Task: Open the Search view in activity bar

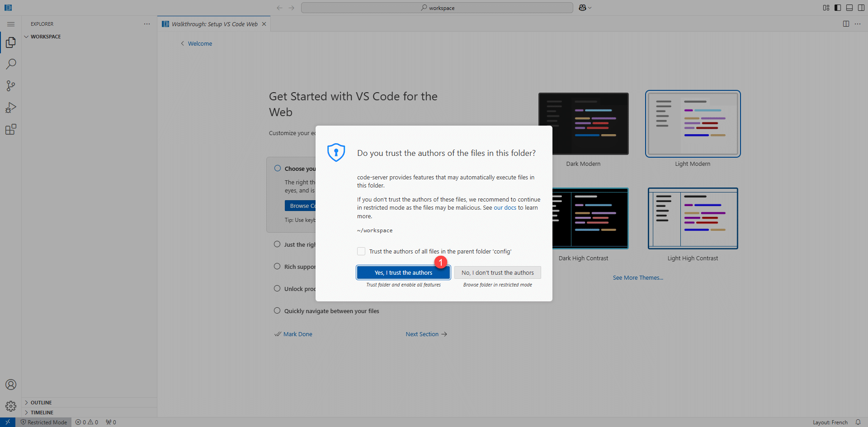Action: click(x=11, y=64)
